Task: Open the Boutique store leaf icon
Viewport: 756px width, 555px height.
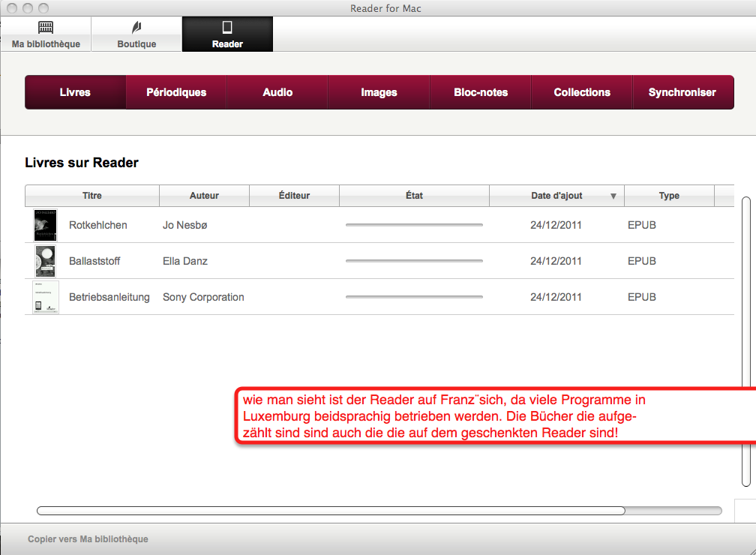Action: [x=136, y=28]
